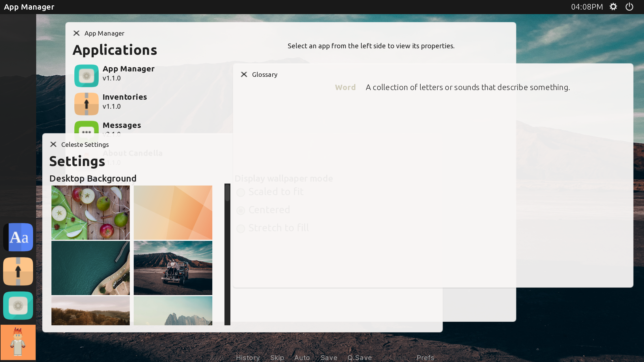Pick the apples wallpaper thumbnail

(x=90, y=212)
